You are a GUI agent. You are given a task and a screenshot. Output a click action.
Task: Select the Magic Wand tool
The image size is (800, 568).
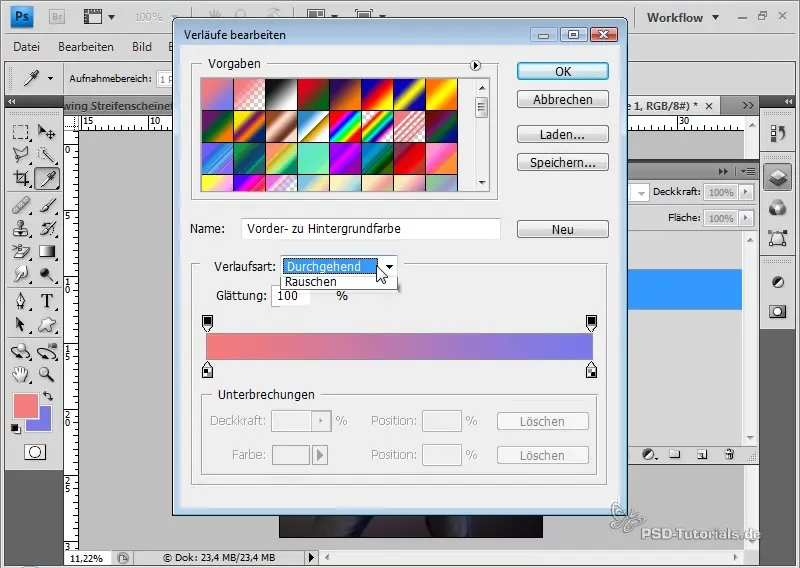point(47,155)
